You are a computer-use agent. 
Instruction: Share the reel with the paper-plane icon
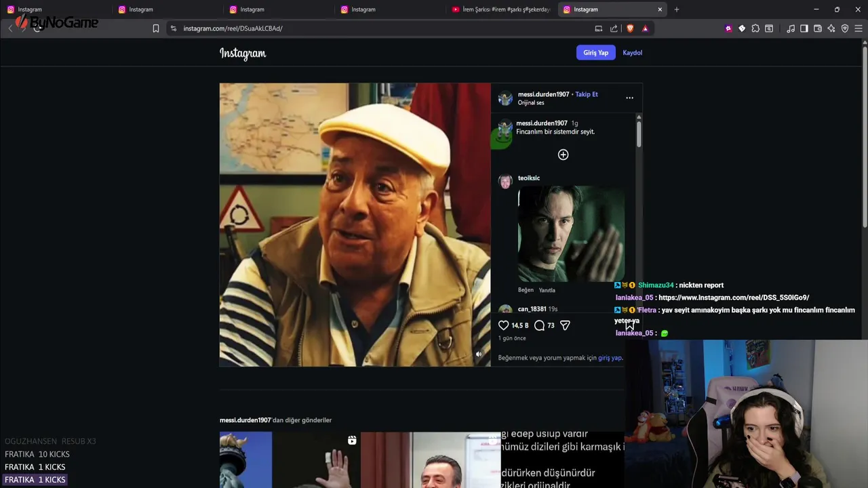pyautogui.click(x=565, y=325)
